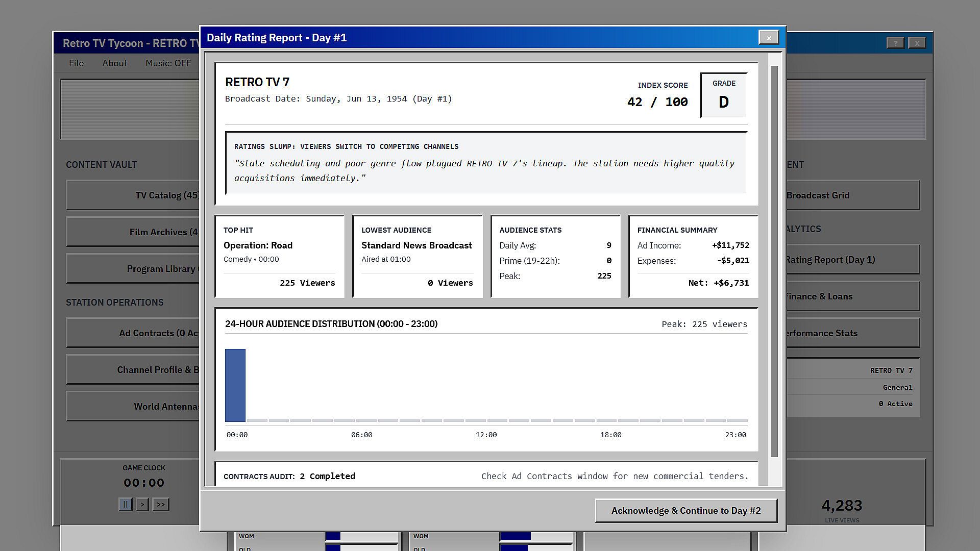Open the Program Library
980x551 pixels.
point(133,268)
